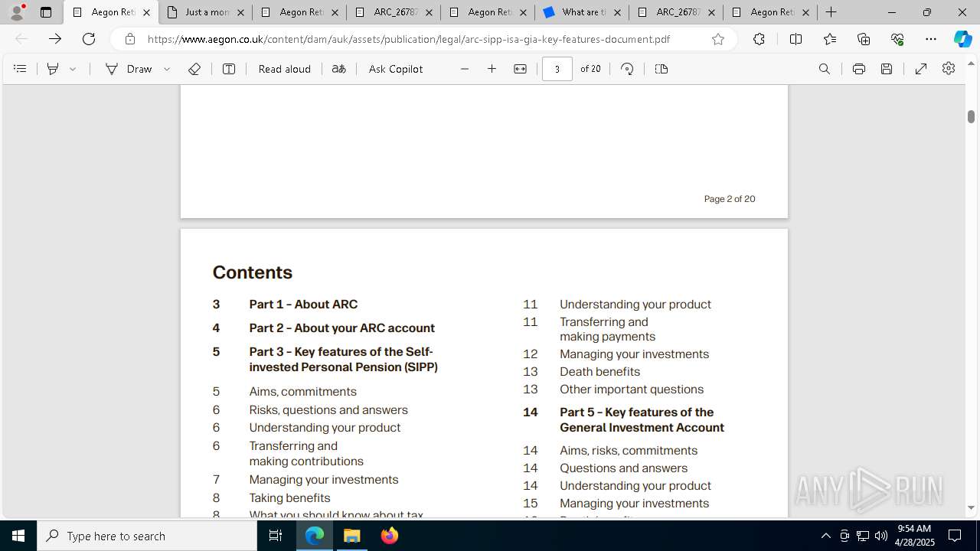
Task: Open the Favorites list icon
Action: pyautogui.click(x=830, y=39)
